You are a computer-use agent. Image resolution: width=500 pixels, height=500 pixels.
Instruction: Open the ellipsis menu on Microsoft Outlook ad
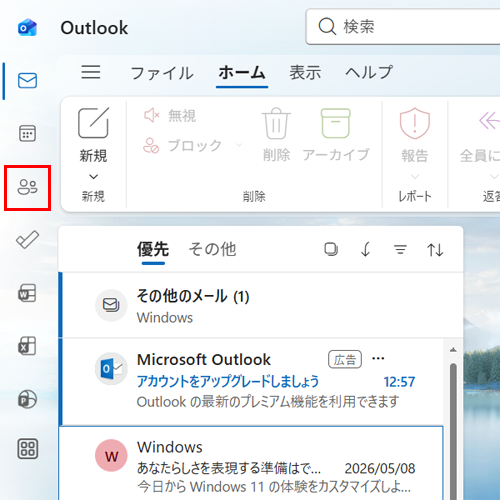point(378,359)
